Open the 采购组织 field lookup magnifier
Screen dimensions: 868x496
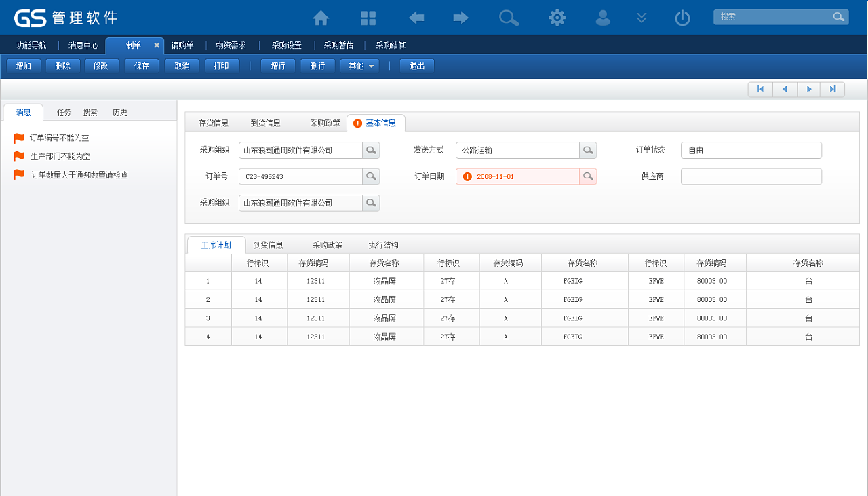point(371,150)
